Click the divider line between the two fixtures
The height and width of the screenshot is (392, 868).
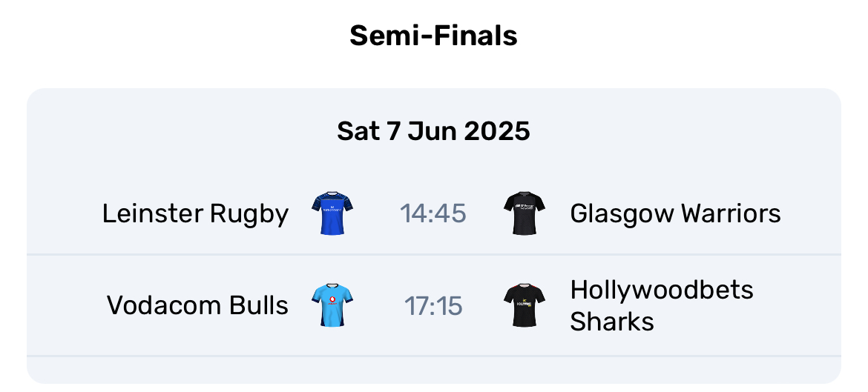pos(433,255)
